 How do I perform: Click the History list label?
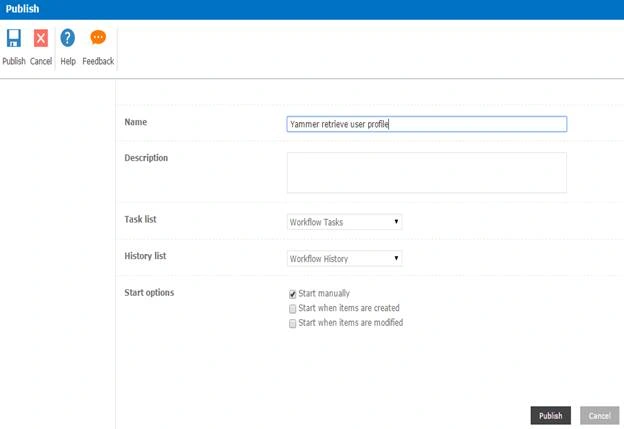click(145, 256)
